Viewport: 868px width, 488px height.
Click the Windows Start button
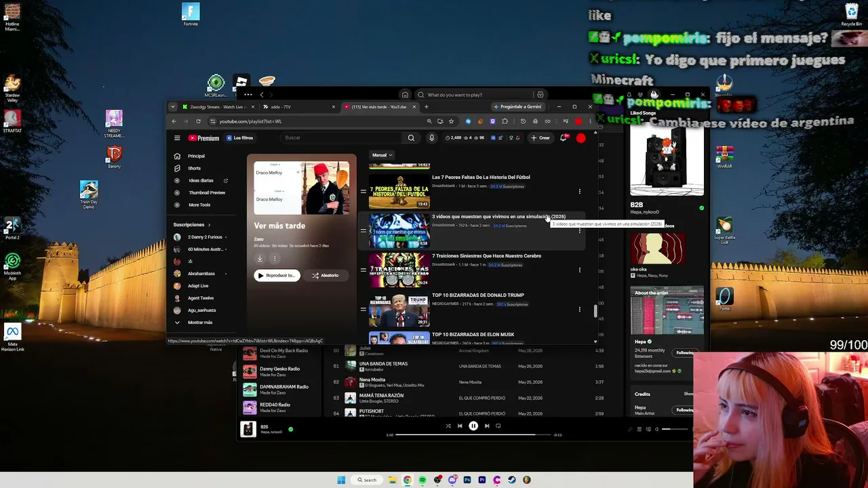tap(341, 480)
